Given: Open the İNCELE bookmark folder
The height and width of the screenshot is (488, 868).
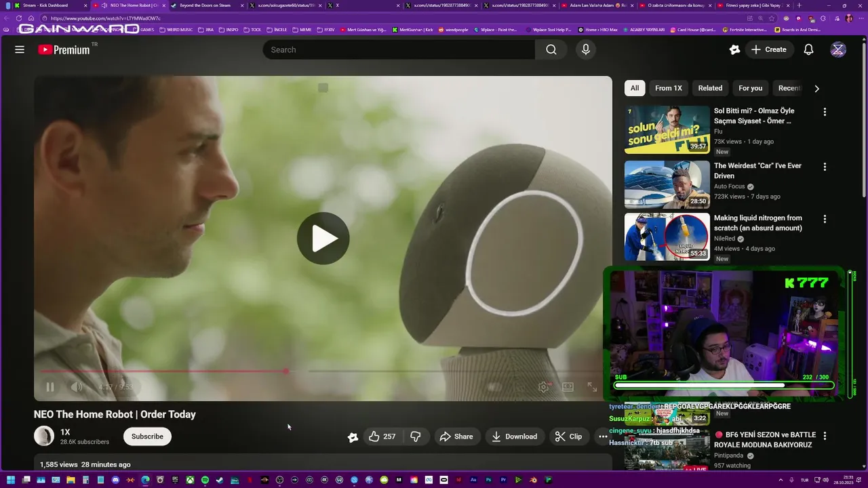Looking at the screenshot, I should click(277, 30).
